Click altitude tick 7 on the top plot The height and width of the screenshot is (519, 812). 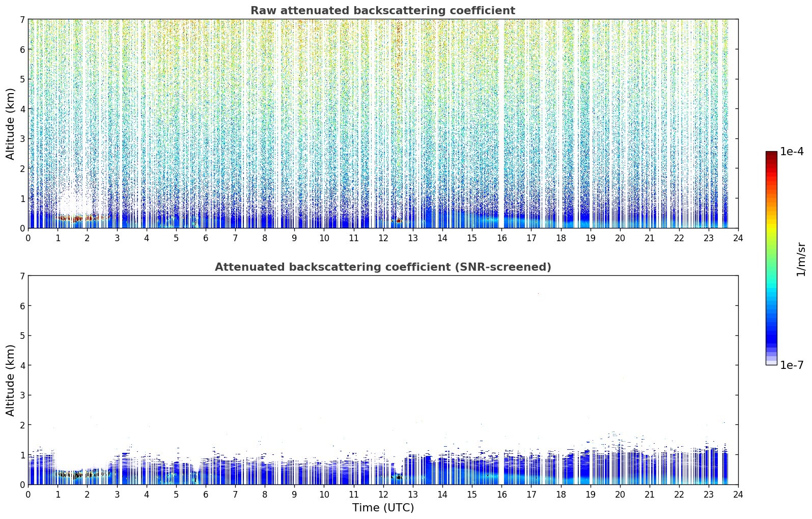click(x=22, y=20)
